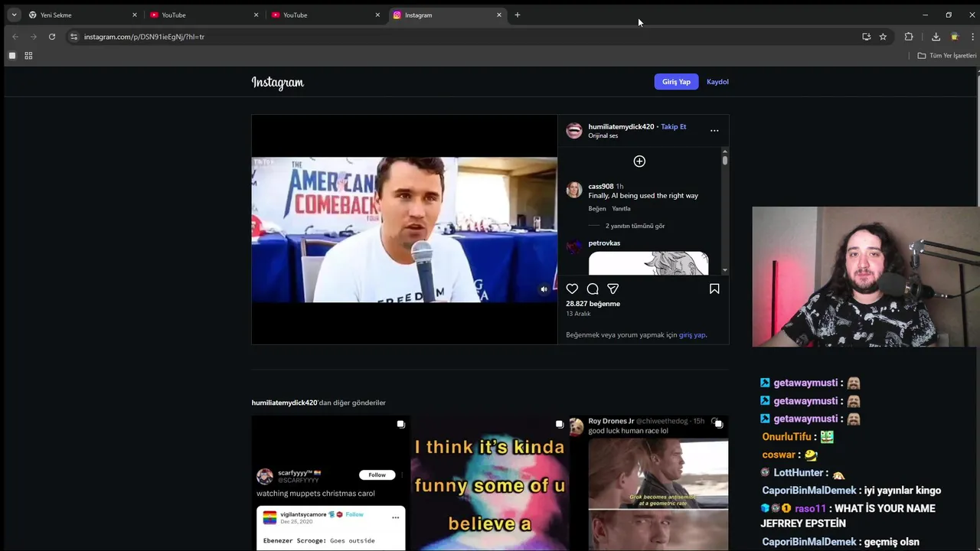Open a new tab with plus button

tap(518, 15)
